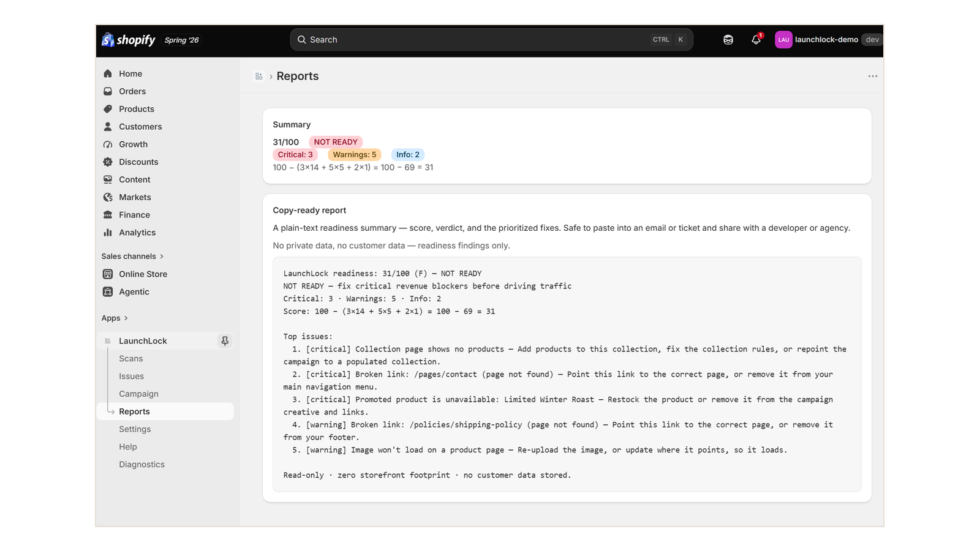This screenshot has height=551, width=980.
Task: Click the NOT READY status badge
Action: (x=336, y=142)
